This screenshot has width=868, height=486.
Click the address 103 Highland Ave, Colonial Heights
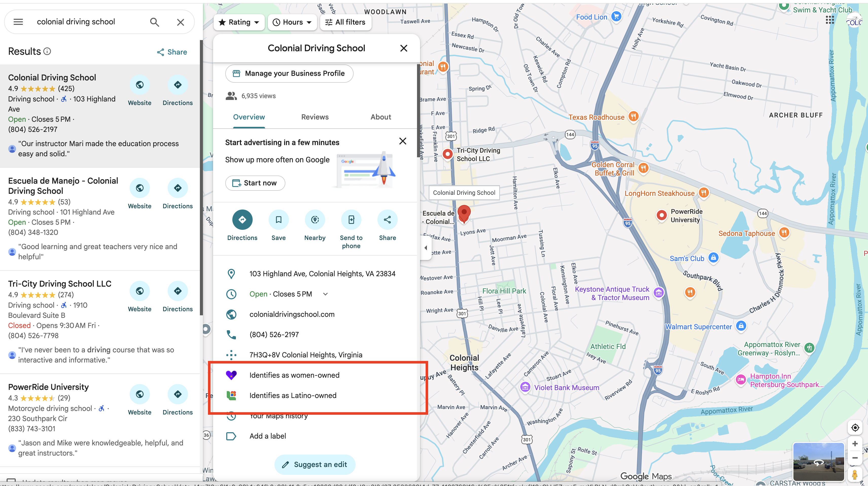tap(322, 274)
